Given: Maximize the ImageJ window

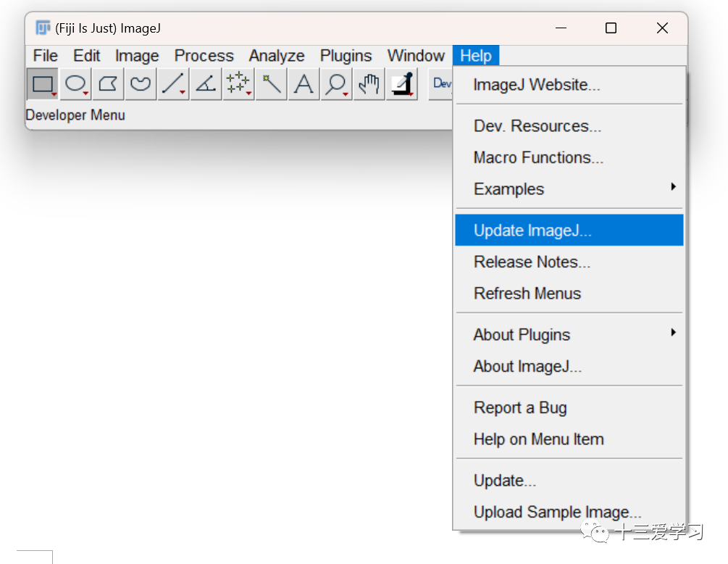Looking at the screenshot, I should point(611,28).
